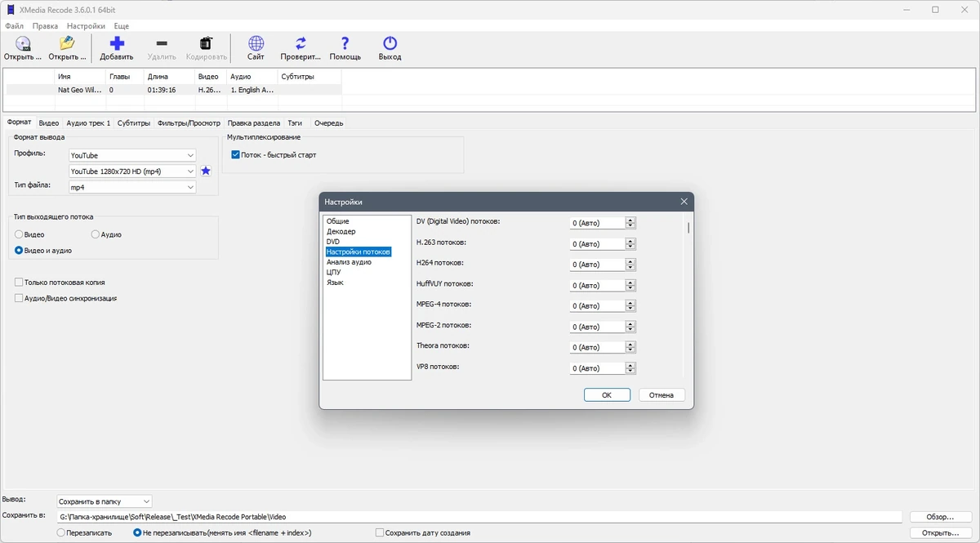This screenshot has width=980, height=543.
Task: Adjust the MPEG-4 потоков stepper
Action: pyautogui.click(x=630, y=305)
